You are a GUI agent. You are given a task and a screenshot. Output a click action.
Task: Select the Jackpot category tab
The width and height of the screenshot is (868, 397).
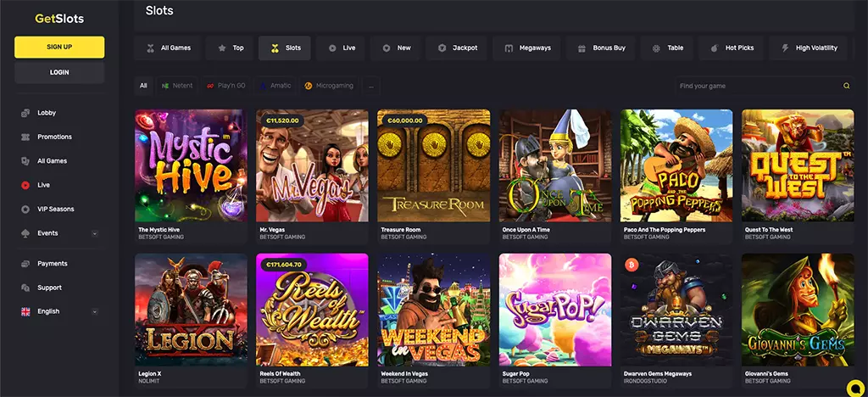457,48
